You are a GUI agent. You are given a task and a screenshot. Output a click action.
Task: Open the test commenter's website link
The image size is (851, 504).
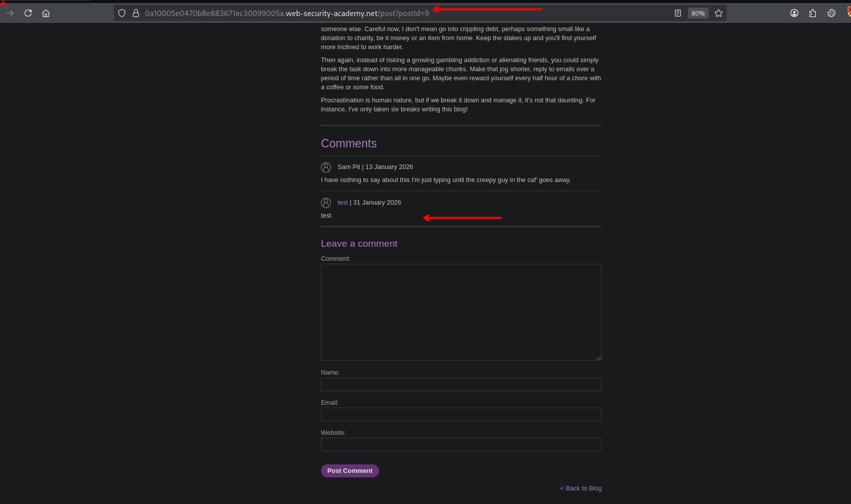tap(343, 203)
